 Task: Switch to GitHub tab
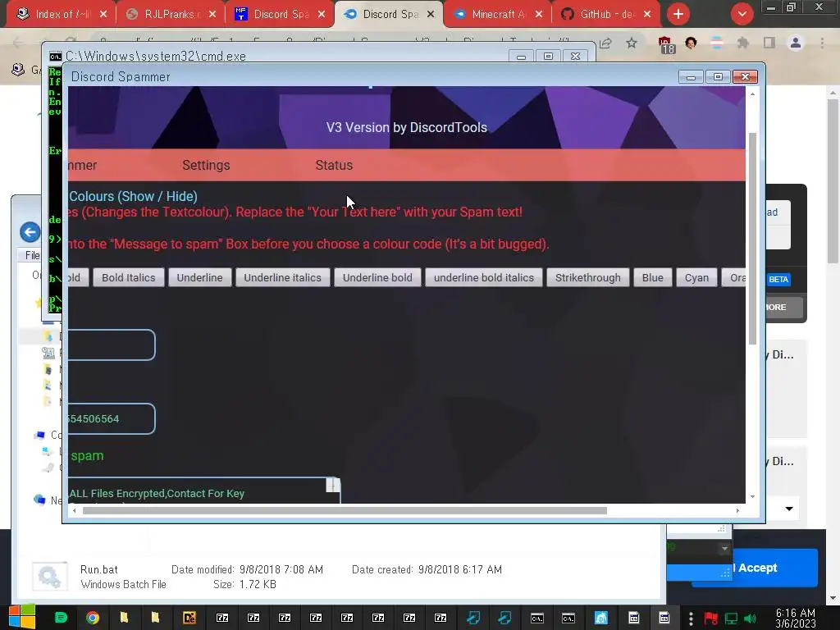(605, 15)
